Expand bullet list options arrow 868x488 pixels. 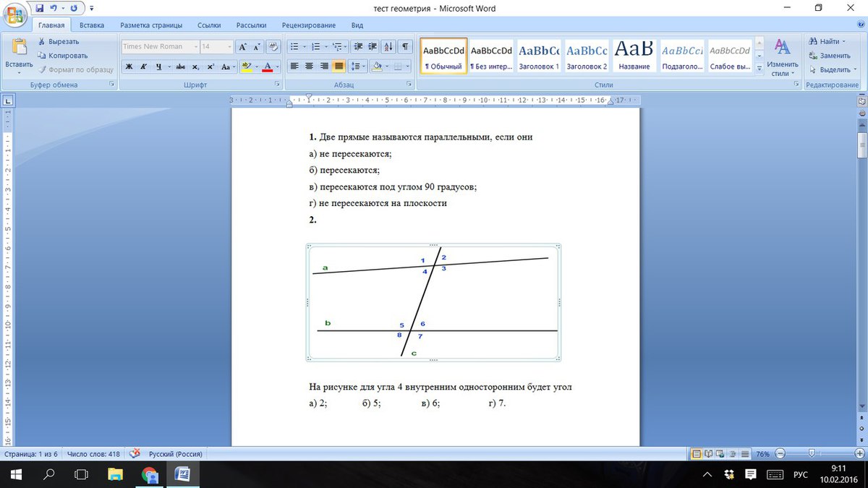click(305, 46)
